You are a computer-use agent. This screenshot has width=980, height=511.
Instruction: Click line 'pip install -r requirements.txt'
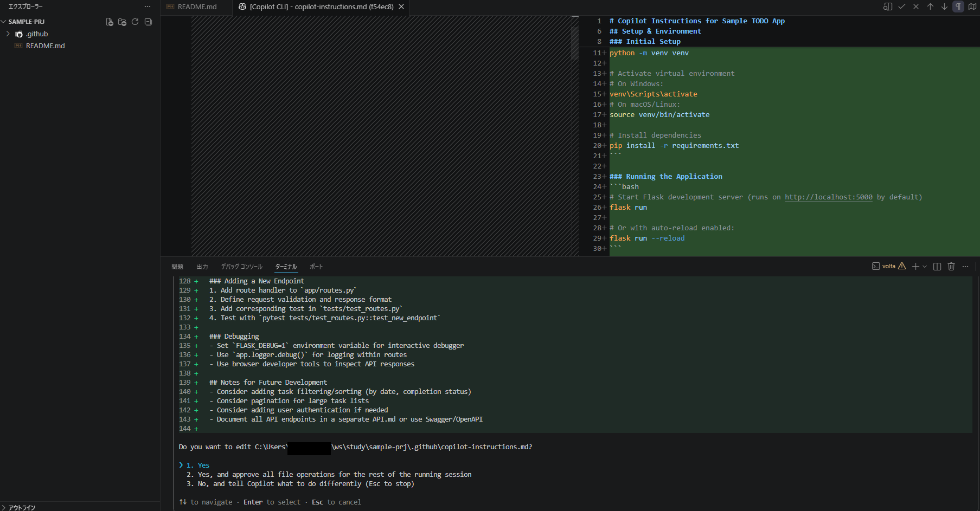(x=674, y=146)
